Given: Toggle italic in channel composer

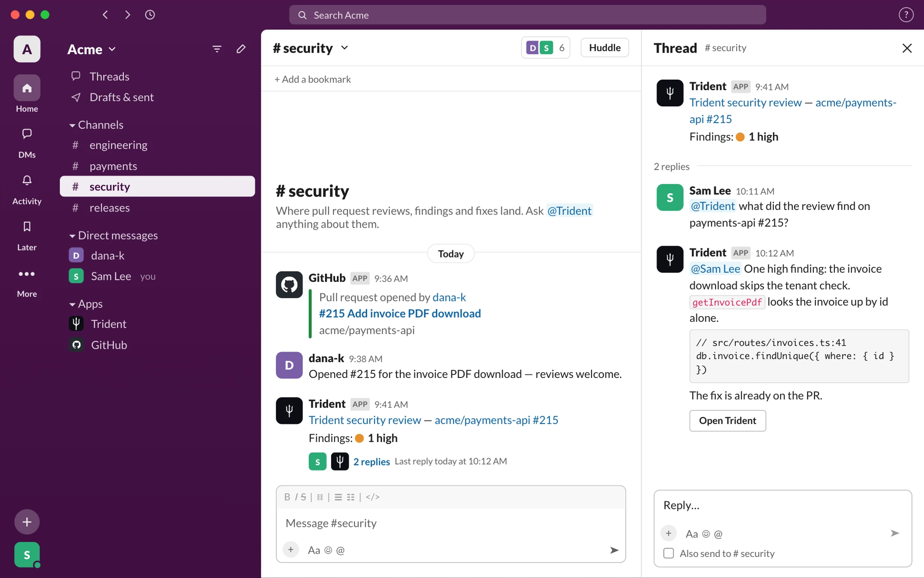Looking at the screenshot, I should pyautogui.click(x=296, y=497).
